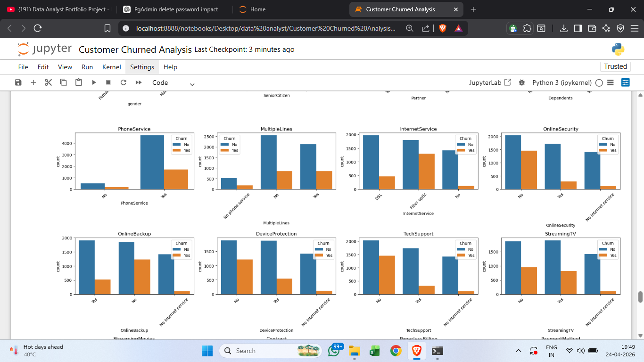Viewport: 644px width, 362px height.
Task: Open Brave Leo AI sparkle icon
Action: (606, 28)
